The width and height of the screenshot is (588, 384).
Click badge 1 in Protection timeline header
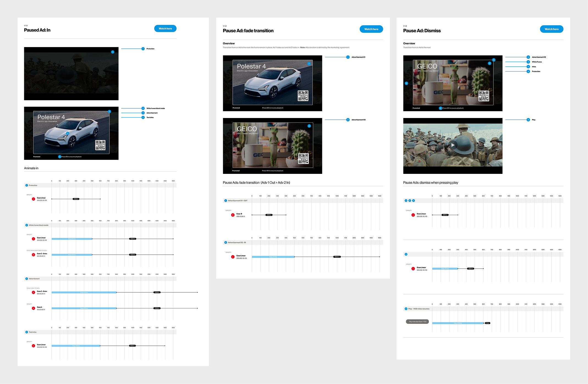27,185
